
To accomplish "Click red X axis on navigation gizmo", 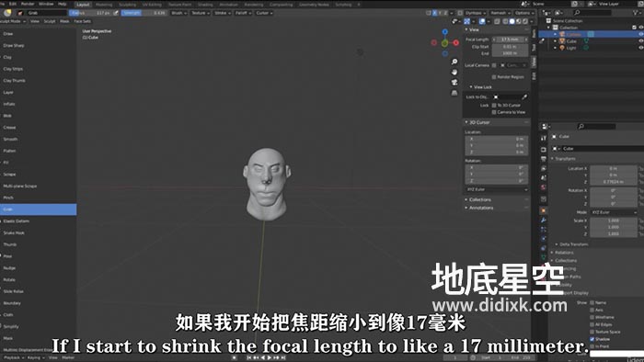I will coord(456,42).
